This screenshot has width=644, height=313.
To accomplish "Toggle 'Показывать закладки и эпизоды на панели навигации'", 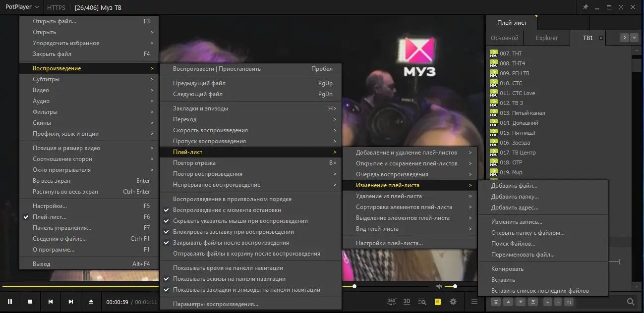I will click(250, 290).
